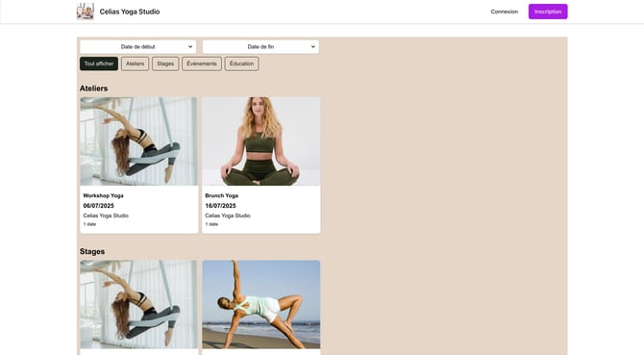Open the Connexion login link

point(505,12)
